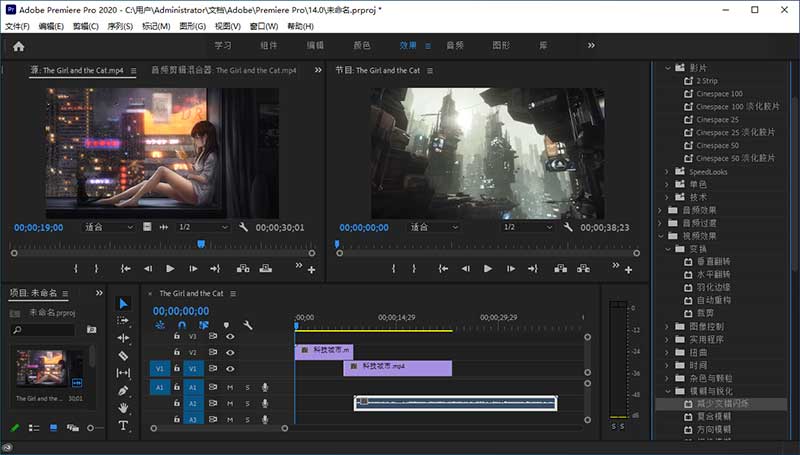The width and height of the screenshot is (800, 455).
Task: Collapse the 模糊与锐化 folder
Action: pos(666,391)
